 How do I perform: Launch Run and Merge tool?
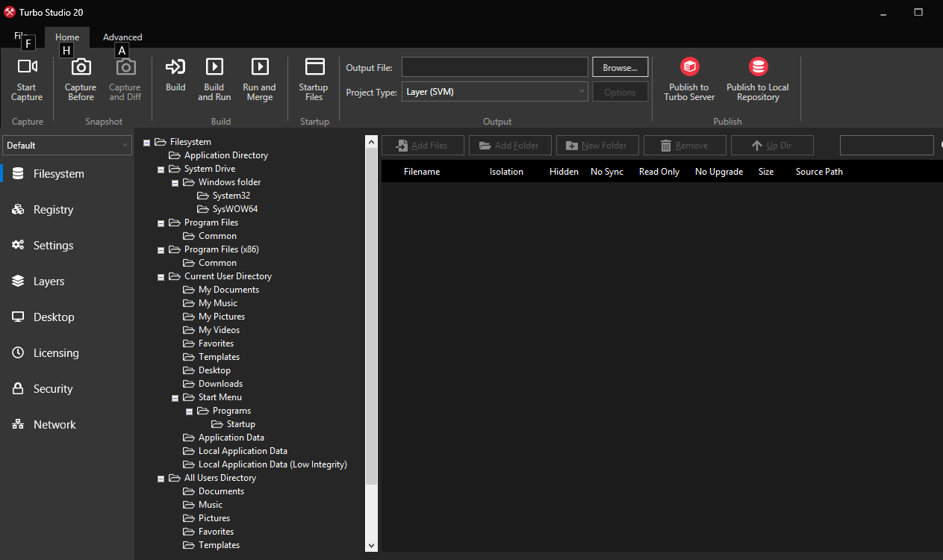(259, 67)
